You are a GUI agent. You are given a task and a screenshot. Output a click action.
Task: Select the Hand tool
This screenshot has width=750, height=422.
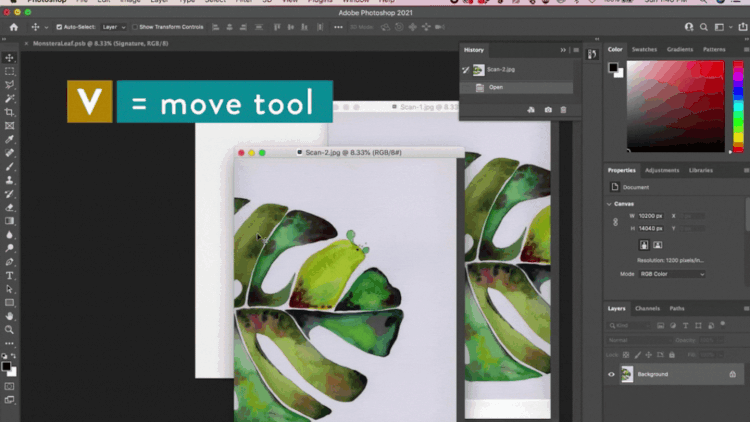(x=9, y=316)
